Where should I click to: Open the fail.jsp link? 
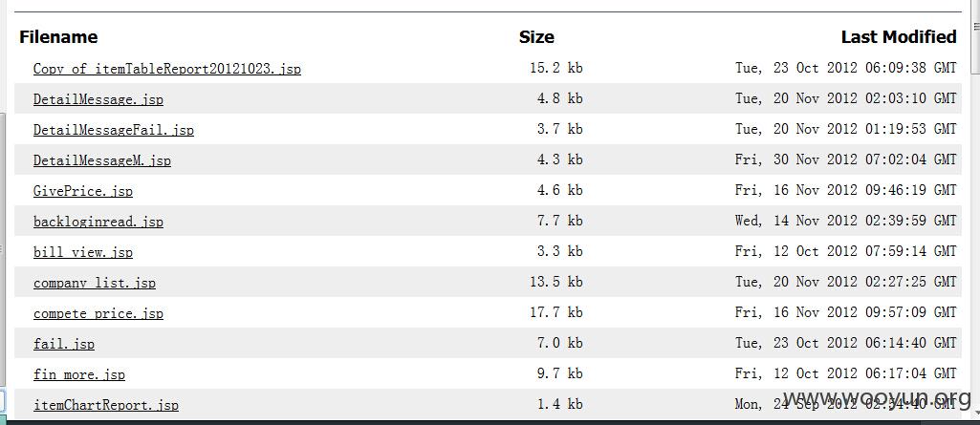click(64, 344)
